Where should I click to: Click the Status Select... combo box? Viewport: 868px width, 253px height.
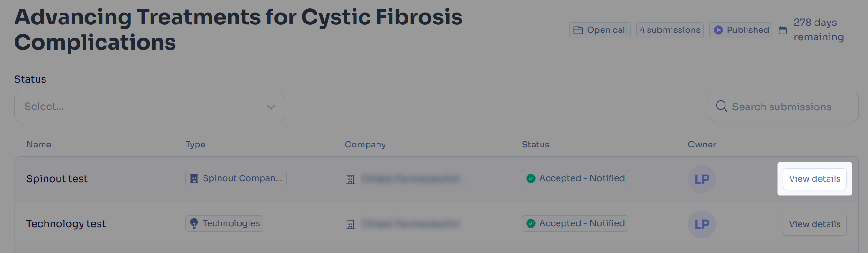pyautogui.click(x=149, y=107)
